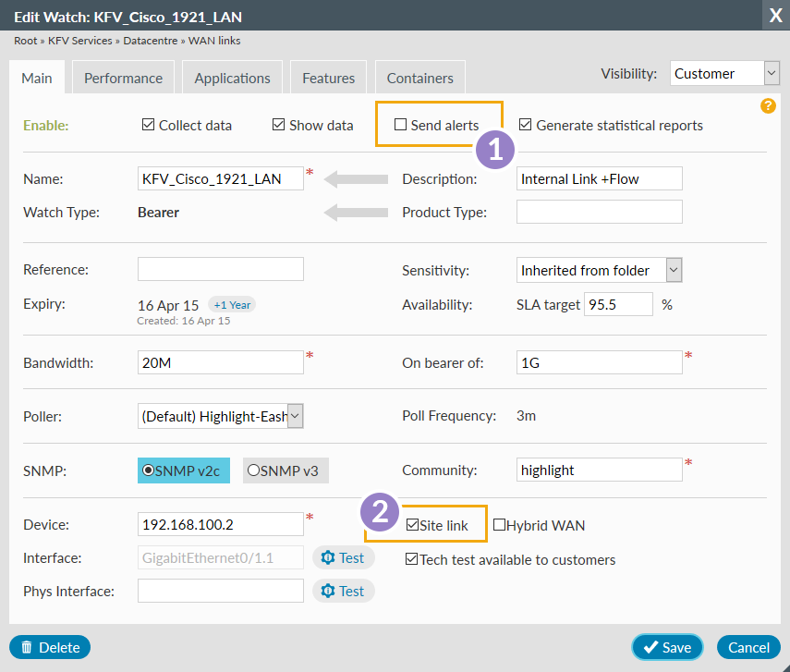This screenshot has width=790, height=672.
Task: Cancel editing the watch
Action: [x=748, y=647]
